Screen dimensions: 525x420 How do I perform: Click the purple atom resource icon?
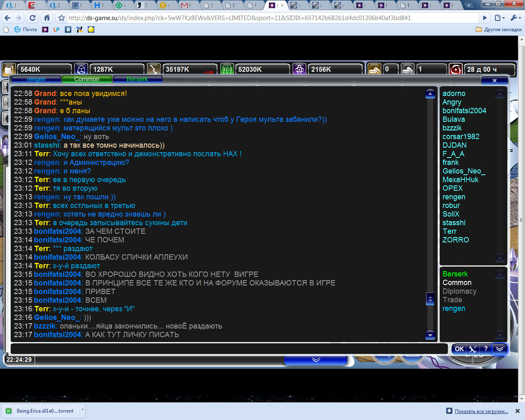click(299, 69)
